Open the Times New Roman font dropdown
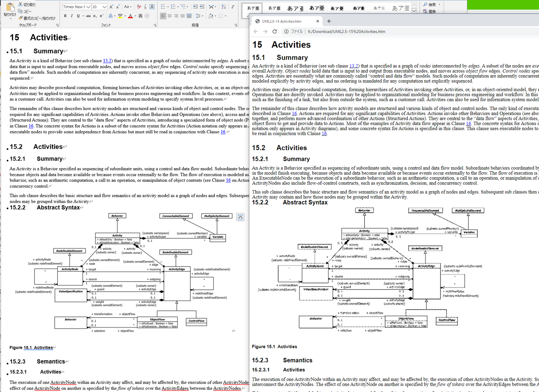539x392 pixels. coord(88,7)
